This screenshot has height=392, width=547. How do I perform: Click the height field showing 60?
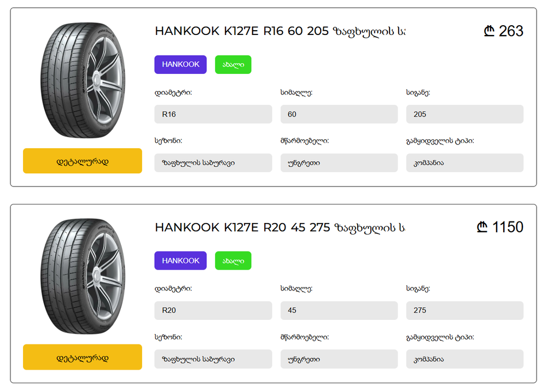tap(339, 114)
